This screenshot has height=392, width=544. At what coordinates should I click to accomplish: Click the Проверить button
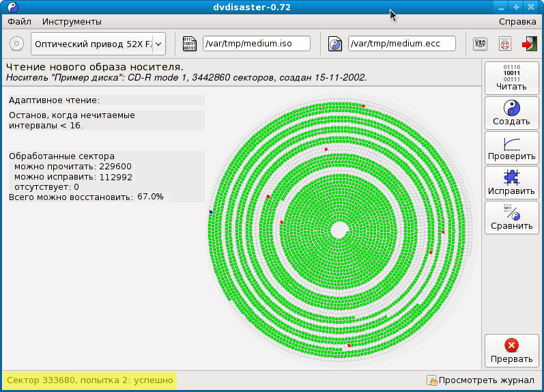[512, 148]
